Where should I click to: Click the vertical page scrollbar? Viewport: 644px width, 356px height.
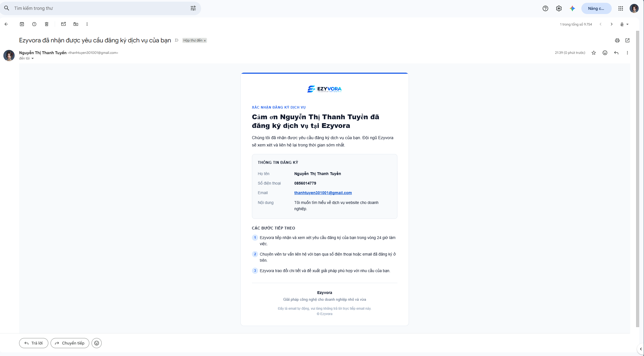pyautogui.click(x=638, y=179)
